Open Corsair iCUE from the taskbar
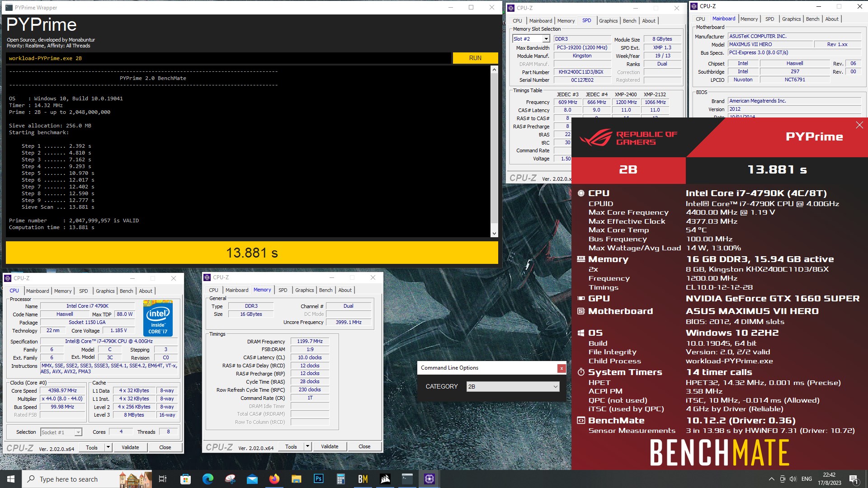 coord(385,479)
